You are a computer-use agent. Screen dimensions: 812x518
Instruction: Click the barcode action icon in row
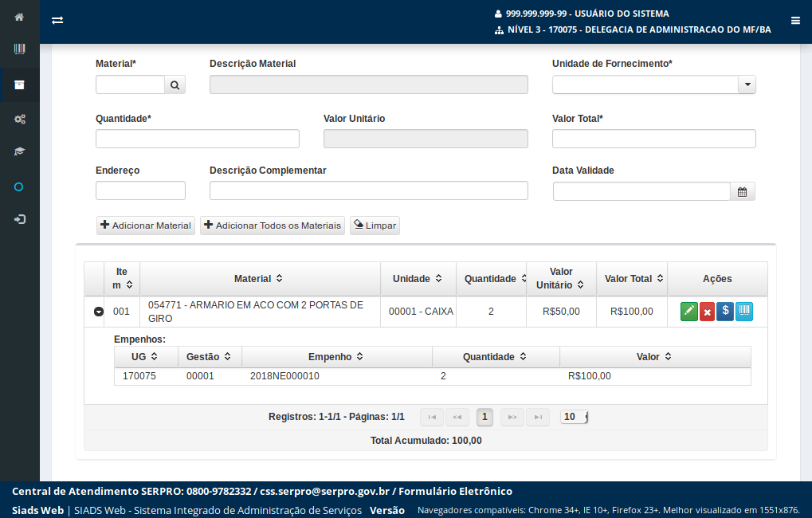743,312
